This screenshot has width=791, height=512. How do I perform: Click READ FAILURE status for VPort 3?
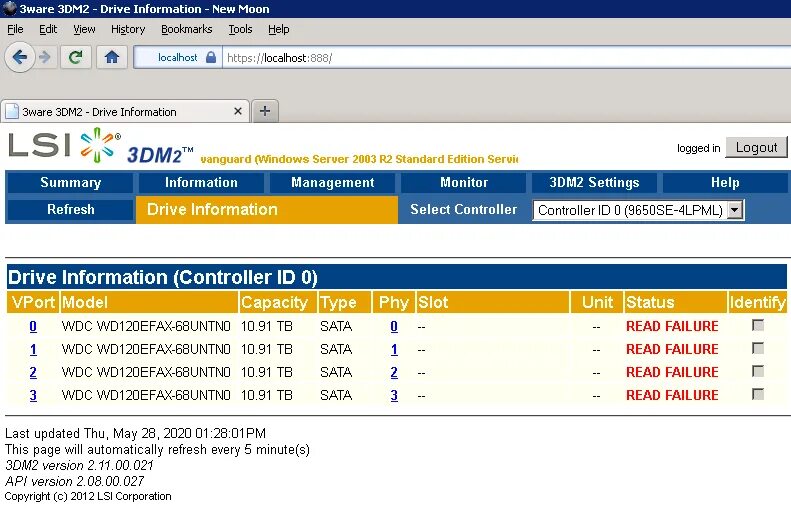click(672, 395)
